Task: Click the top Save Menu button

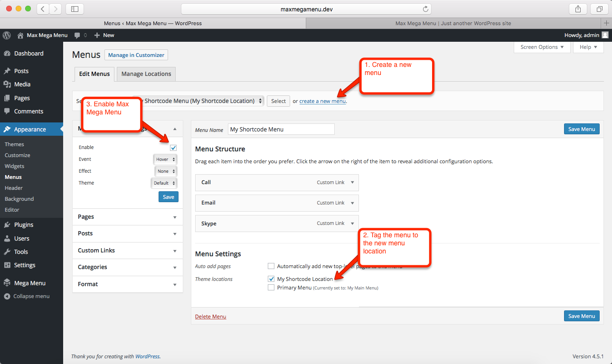Action: [x=582, y=129]
